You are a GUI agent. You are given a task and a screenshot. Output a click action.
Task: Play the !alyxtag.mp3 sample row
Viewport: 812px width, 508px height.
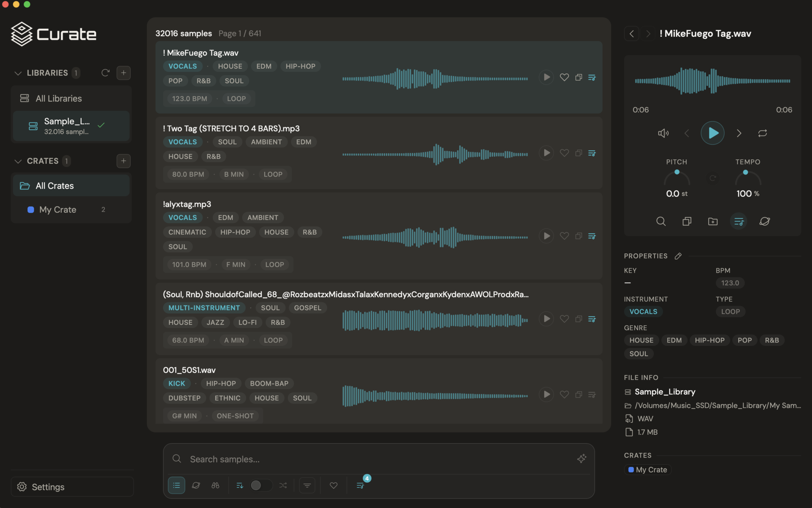(546, 236)
